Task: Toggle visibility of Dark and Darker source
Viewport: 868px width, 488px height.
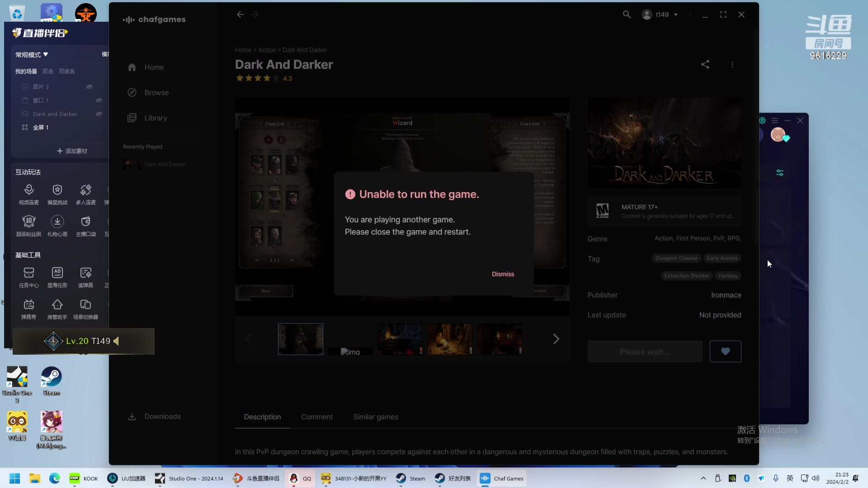Action: (x=99, y=114)
